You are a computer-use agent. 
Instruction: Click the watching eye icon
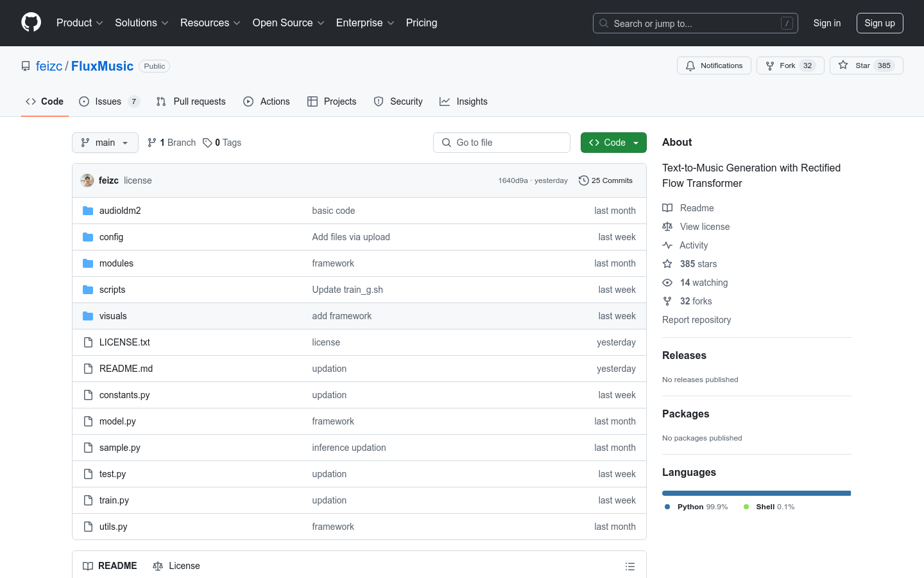coord(667,283)
